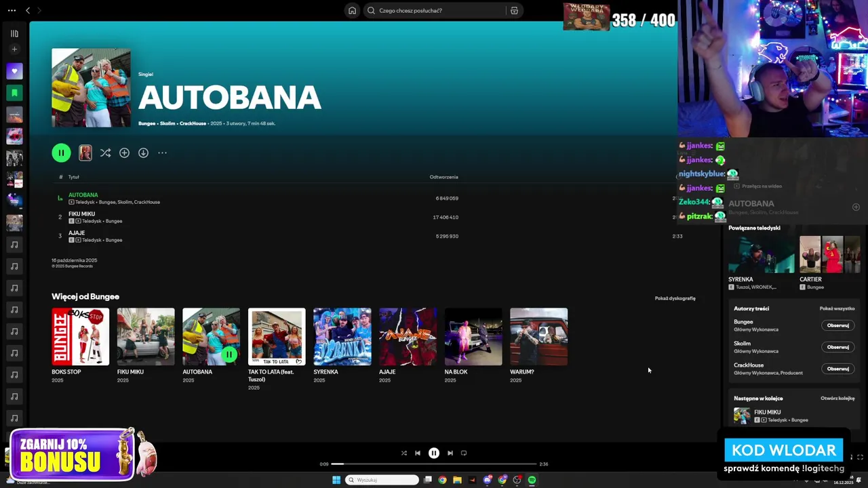Open the TAK TO LATA album card

pyautogui.click(x=277, y=349)
